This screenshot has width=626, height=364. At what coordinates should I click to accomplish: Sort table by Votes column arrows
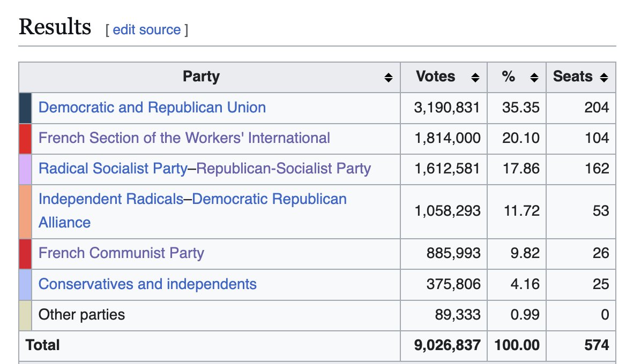(x=475, y=77)
